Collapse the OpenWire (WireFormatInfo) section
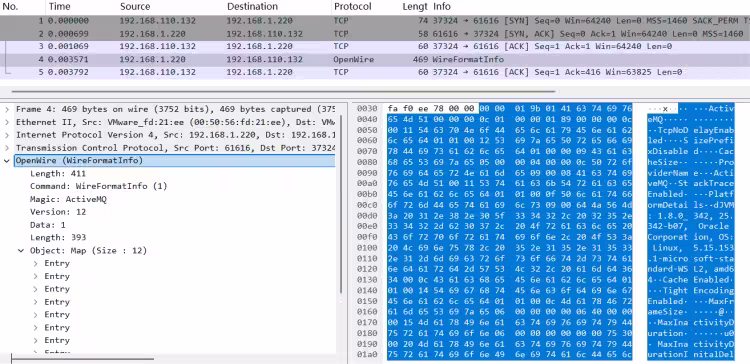The height and width of the screenshot is (364, 750). point(7,161)
